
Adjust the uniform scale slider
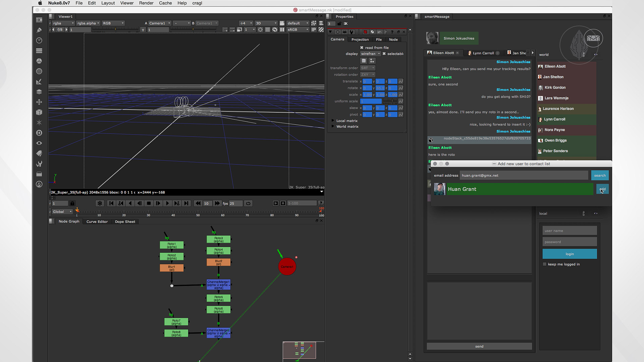point(392,101)
